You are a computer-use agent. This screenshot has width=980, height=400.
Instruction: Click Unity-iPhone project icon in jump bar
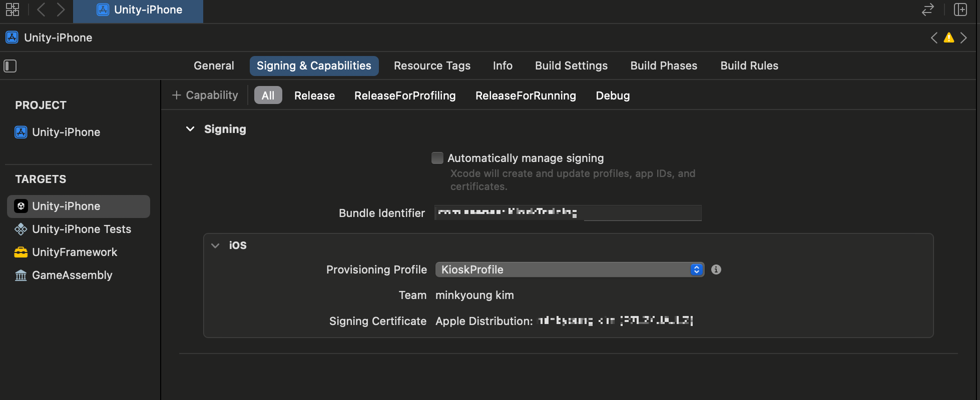12,37
